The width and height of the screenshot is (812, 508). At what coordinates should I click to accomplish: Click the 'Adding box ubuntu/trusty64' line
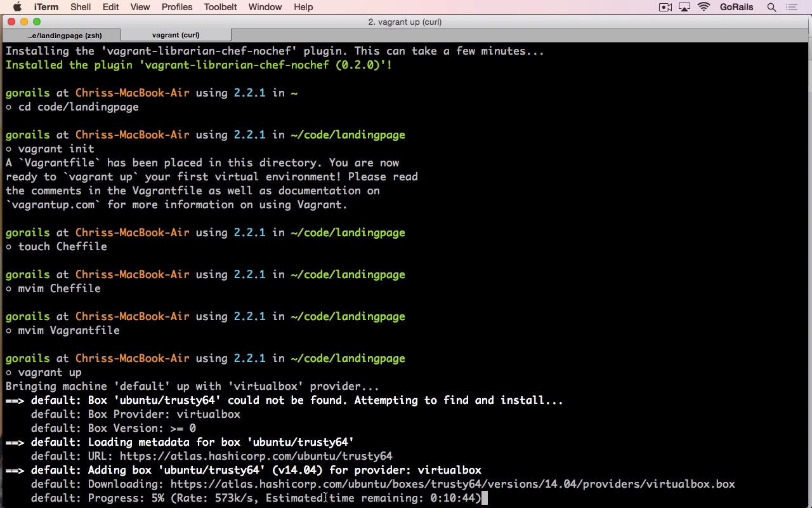click(x=244, y=470)
